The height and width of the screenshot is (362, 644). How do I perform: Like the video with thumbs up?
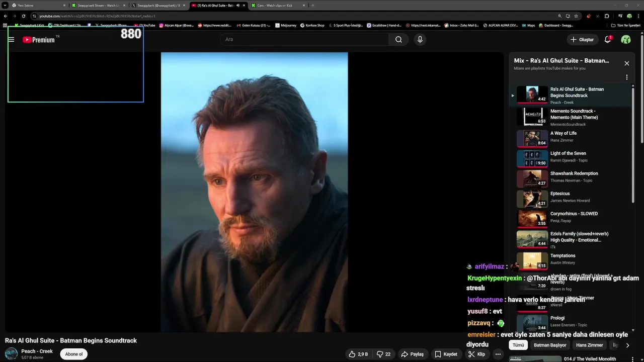[358, 354]
